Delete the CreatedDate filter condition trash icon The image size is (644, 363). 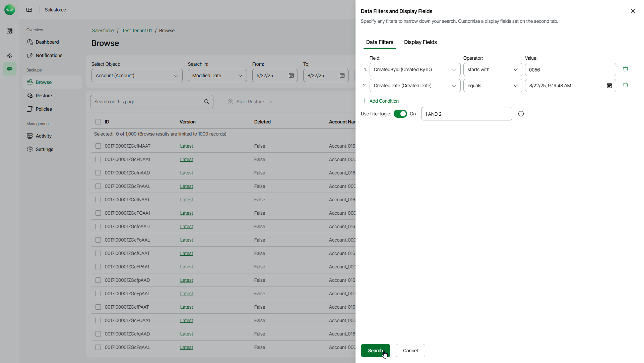click(x=625, y=86)
